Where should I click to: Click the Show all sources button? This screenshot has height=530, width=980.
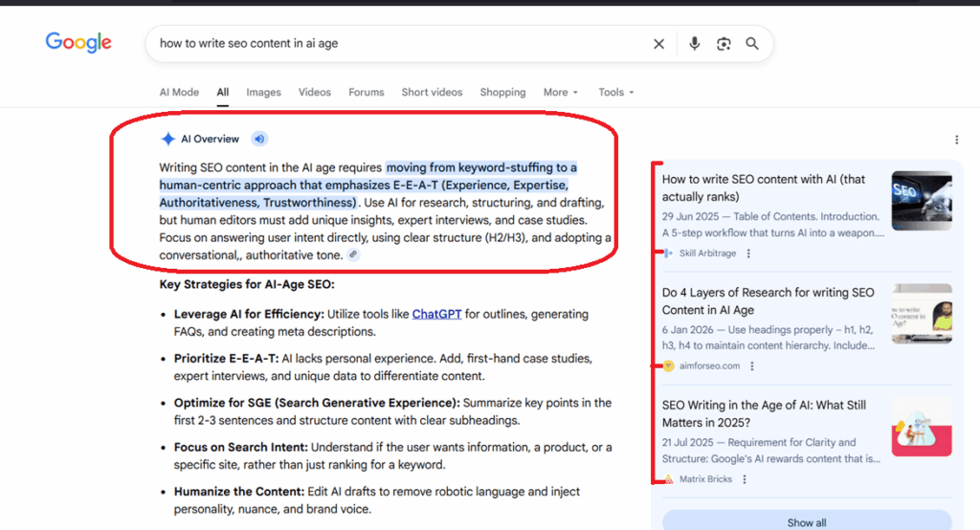(x=807, y=522)
